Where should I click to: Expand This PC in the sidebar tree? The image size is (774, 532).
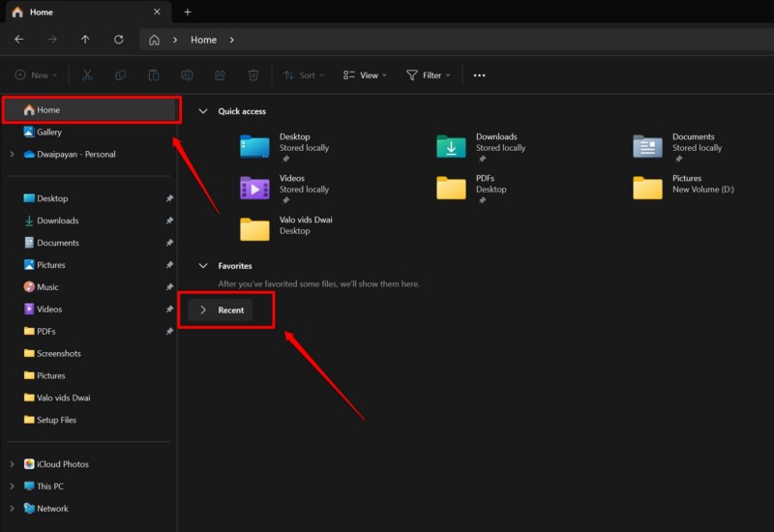click(12, 487)
